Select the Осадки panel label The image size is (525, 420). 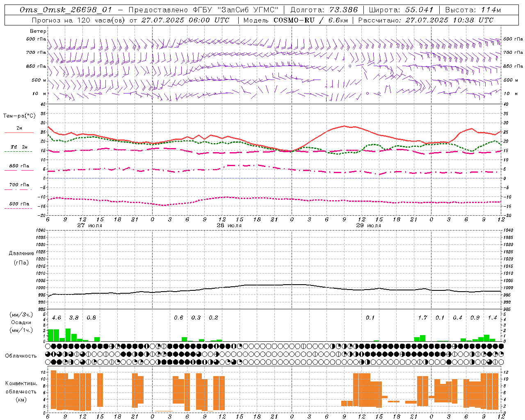click(x=21, y=322)
